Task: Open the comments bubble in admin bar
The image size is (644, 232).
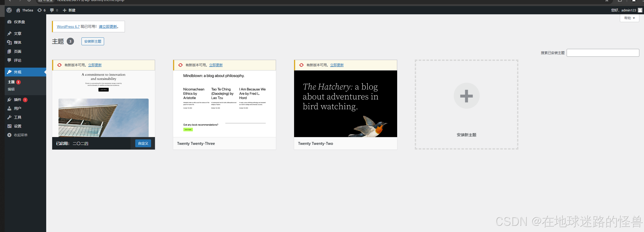Action: 54,10
